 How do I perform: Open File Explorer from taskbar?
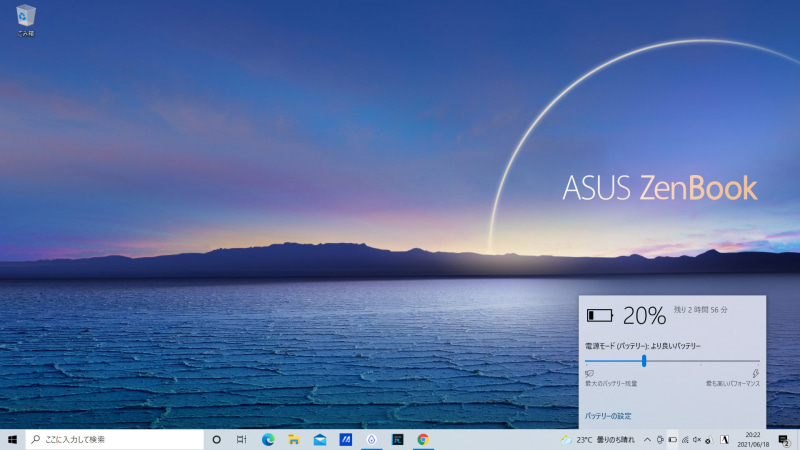(294, 439)
